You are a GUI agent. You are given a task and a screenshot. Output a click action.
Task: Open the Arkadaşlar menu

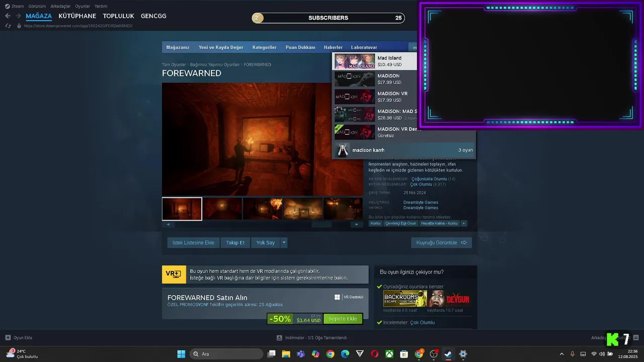pyautogui.click(x=60, y=6)
